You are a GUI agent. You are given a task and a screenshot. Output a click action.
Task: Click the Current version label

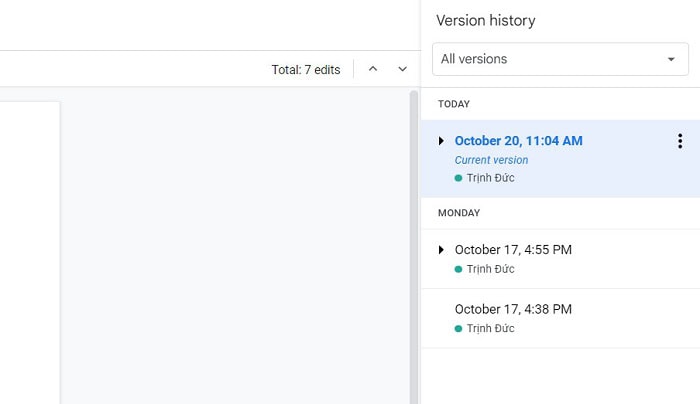[x=491, y=160]
